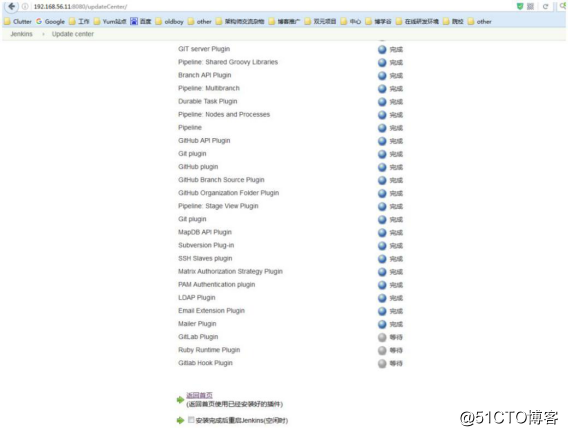Select the status ball for PAM Authentication plugin

(382, 285)
